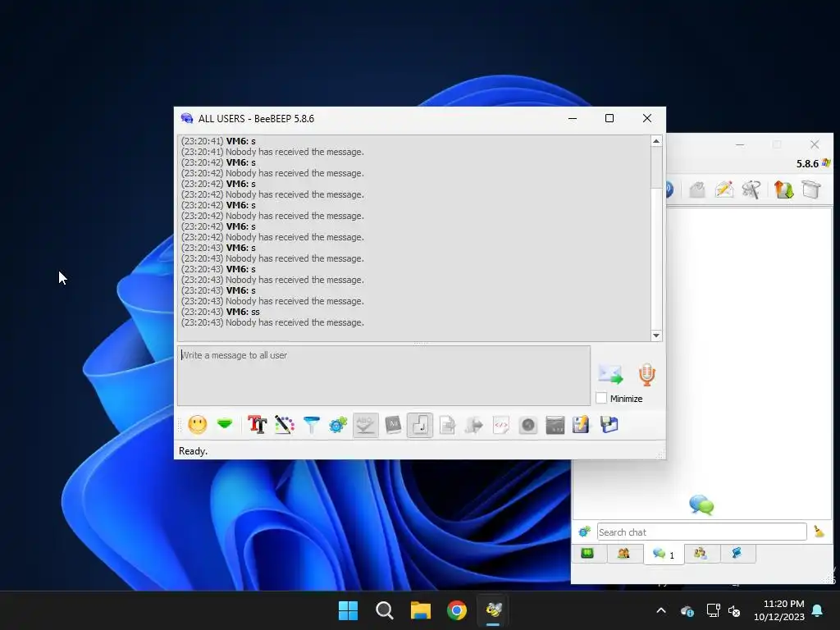Click the code snippet </> toolbar icon

tap(501, 425)
